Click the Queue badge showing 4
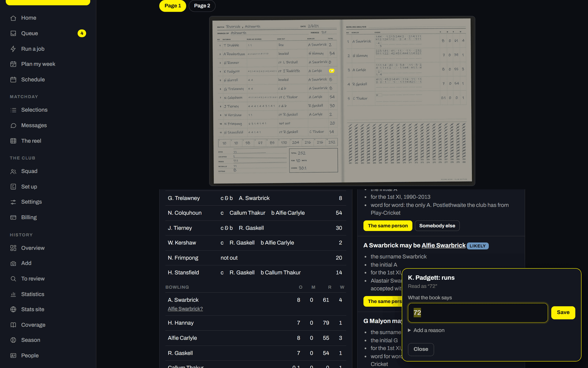 82,33
